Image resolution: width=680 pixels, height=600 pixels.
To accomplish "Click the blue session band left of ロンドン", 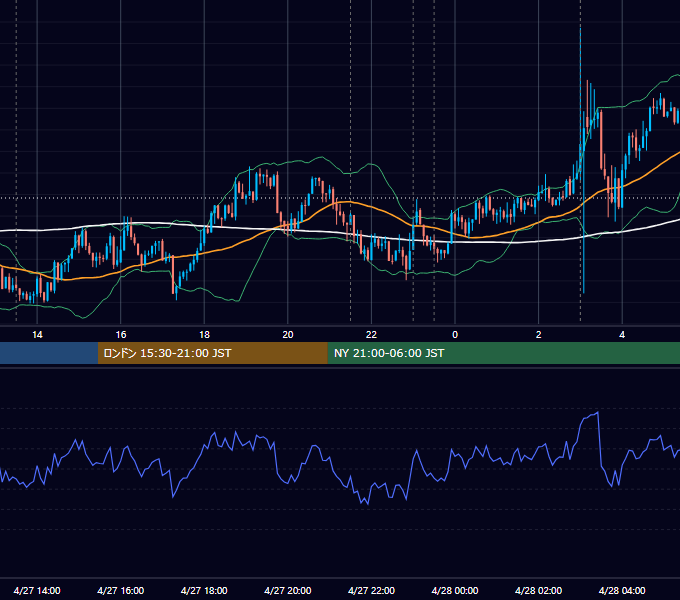I will (49, 353).
